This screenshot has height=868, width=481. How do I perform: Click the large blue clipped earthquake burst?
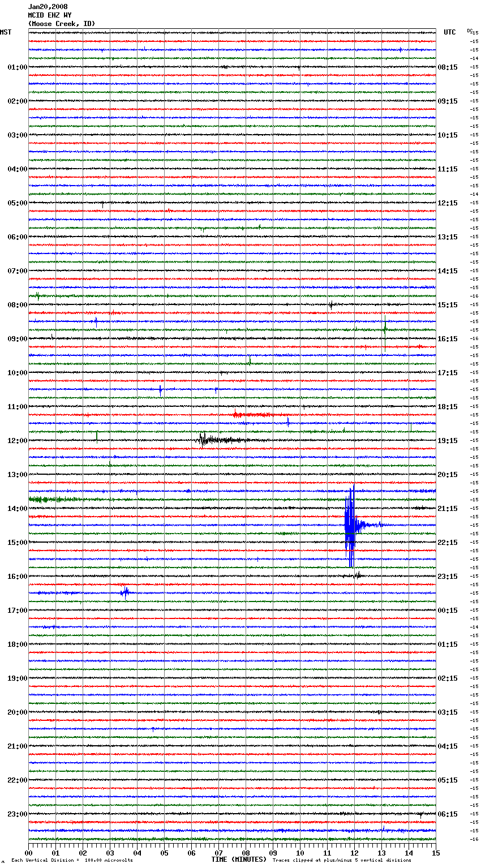(x=350, y=526)
